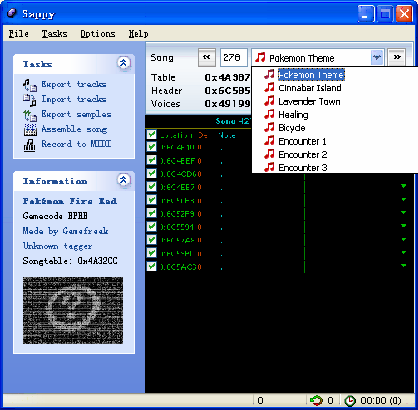Click the music note in the song combo box

click(x=260, y=58)
